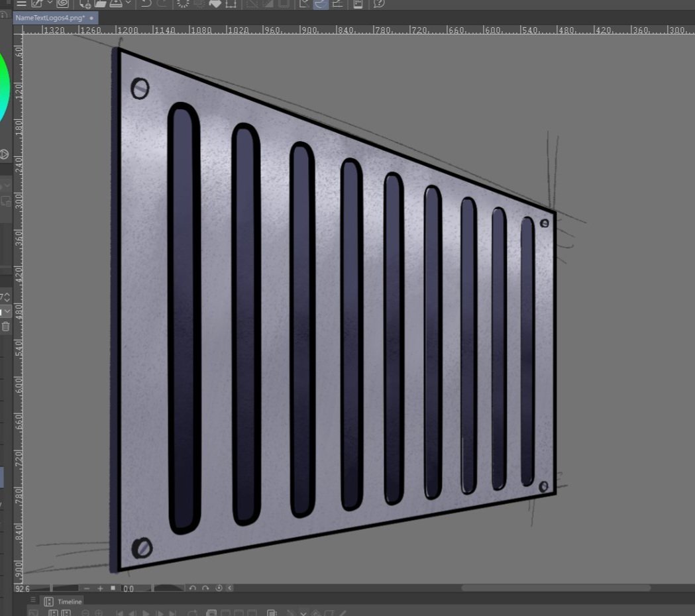Click the trash delete icon in left panel
695x616 pixels.
tap(5, 327)
